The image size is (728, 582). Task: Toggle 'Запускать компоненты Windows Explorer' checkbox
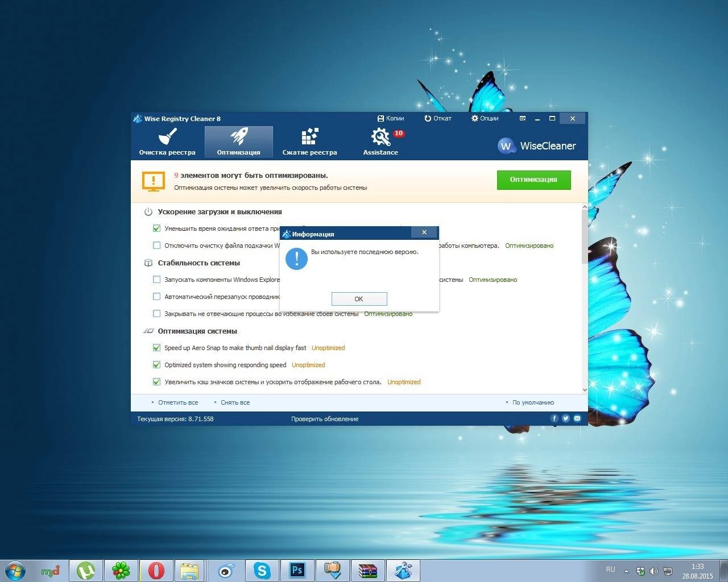pos(156,280)
